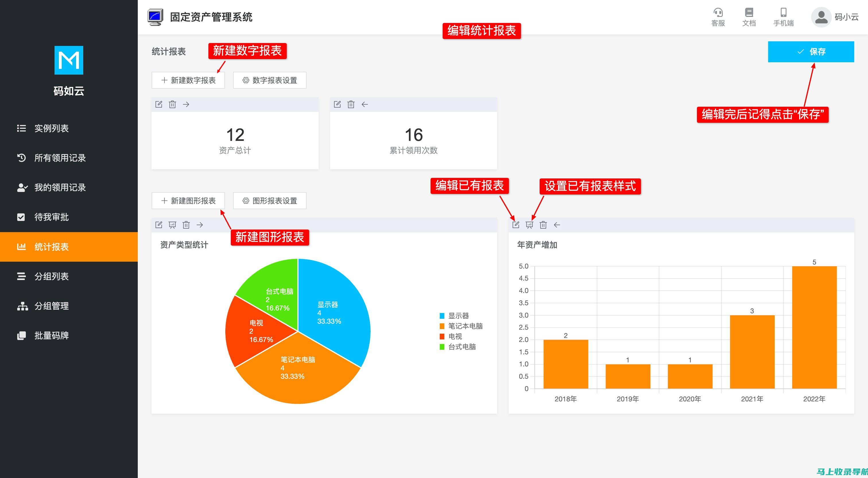Viewport: 868px width, 478px height.
Task: Delete the 年资产增加 chart
Action: click(x=543, y=225)
